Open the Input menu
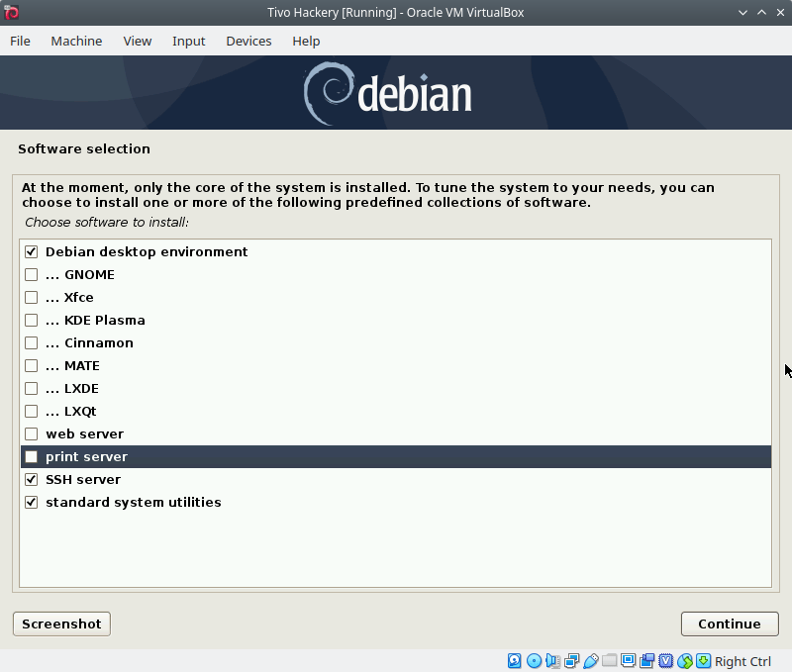792x672 pixels. (188, 41)
